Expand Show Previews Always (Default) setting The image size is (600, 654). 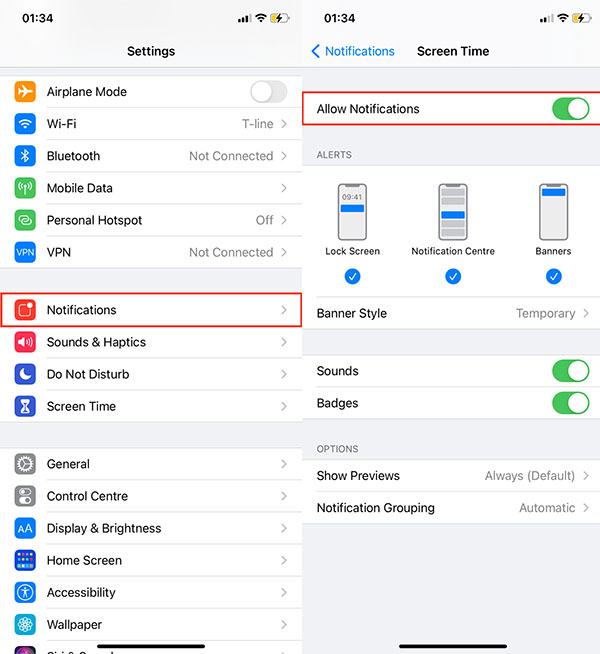451,475
